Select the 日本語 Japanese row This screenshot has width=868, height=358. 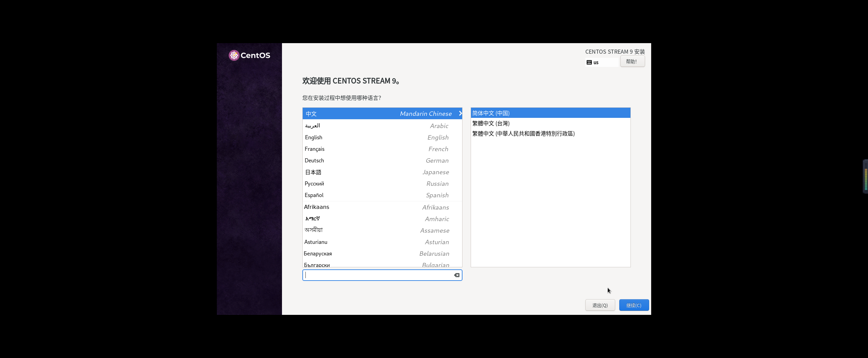pos(382,172)
